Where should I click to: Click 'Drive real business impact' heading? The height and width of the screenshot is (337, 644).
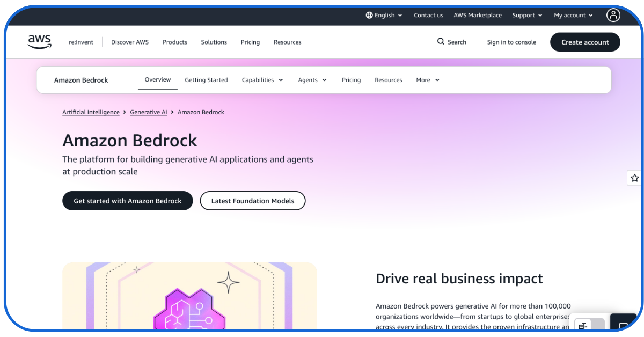[x=459, y=279]
